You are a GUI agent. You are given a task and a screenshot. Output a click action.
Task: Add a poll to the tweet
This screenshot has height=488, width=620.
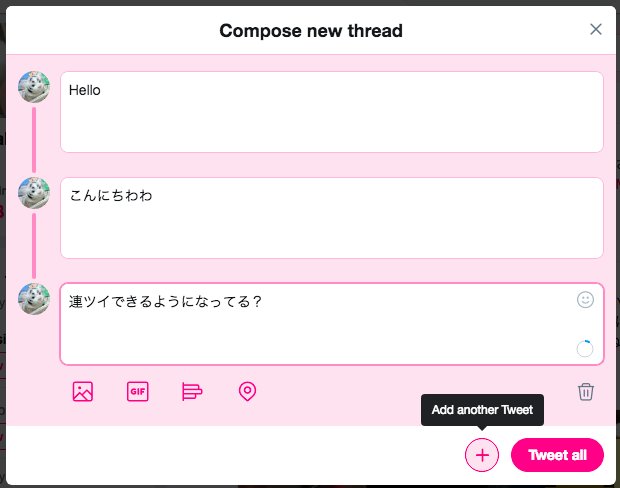pyautogui.click(x=192, y=392)
